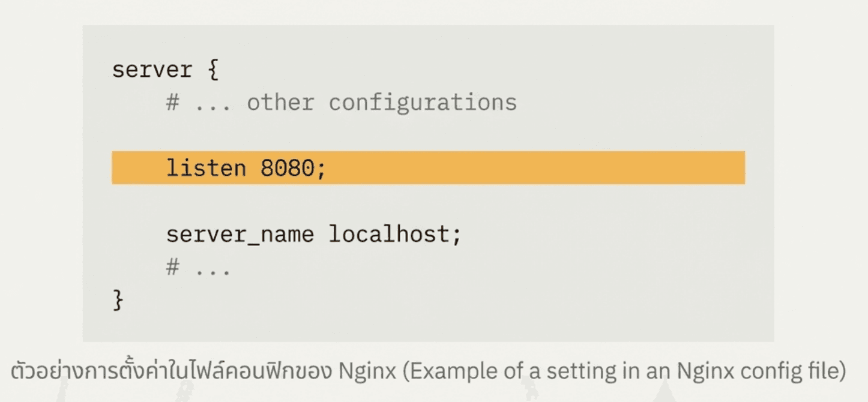The image size is (868, 402).
Task: Click the "# ..." comment below server_name
Action: [198, 268]
